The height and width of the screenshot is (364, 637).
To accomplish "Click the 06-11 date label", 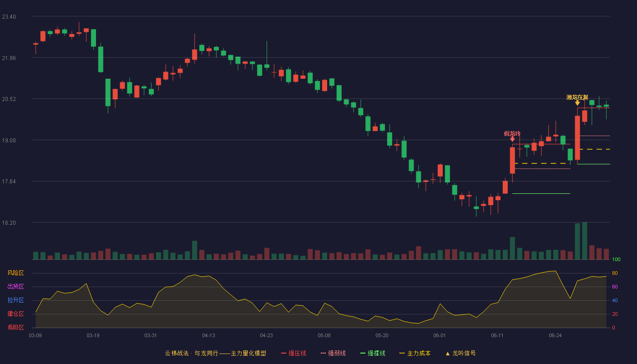I will (x=497, y=335).
